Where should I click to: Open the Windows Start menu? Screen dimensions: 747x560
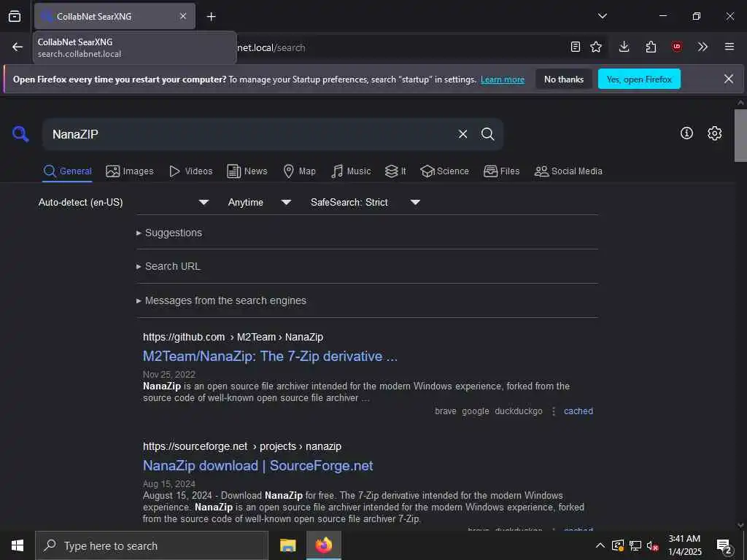18,545
